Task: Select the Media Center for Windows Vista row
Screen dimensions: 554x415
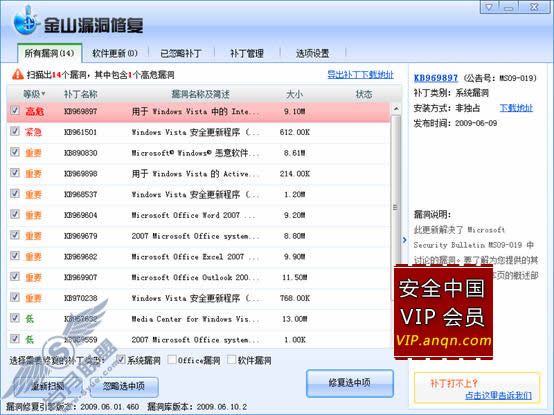Action: point(198,319)
